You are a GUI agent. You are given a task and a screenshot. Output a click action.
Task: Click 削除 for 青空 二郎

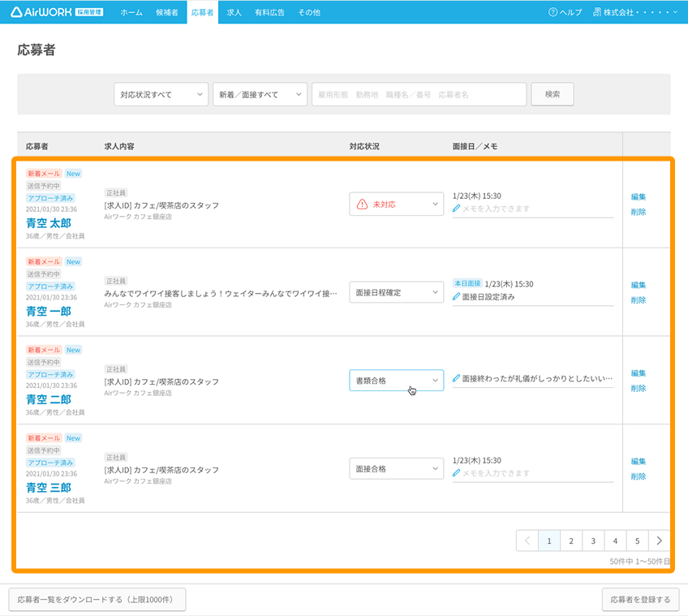point(639,389)
